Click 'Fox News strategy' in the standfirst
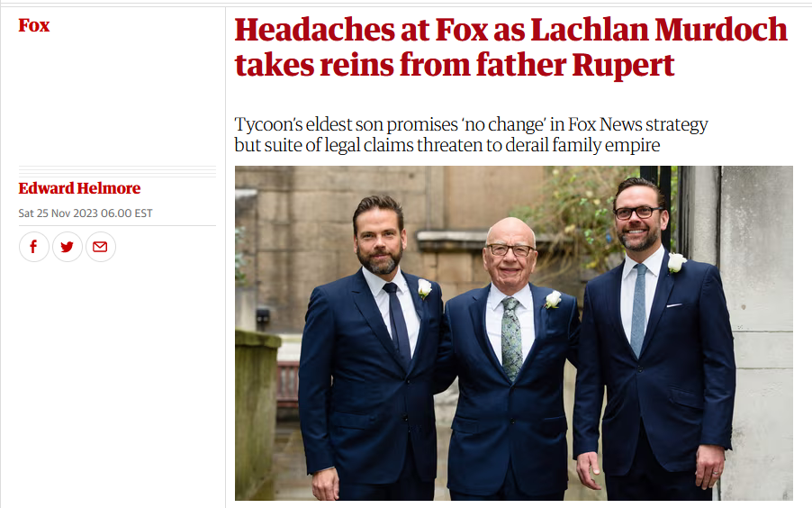This screenshot has height=508, width=812. (638, 125)
